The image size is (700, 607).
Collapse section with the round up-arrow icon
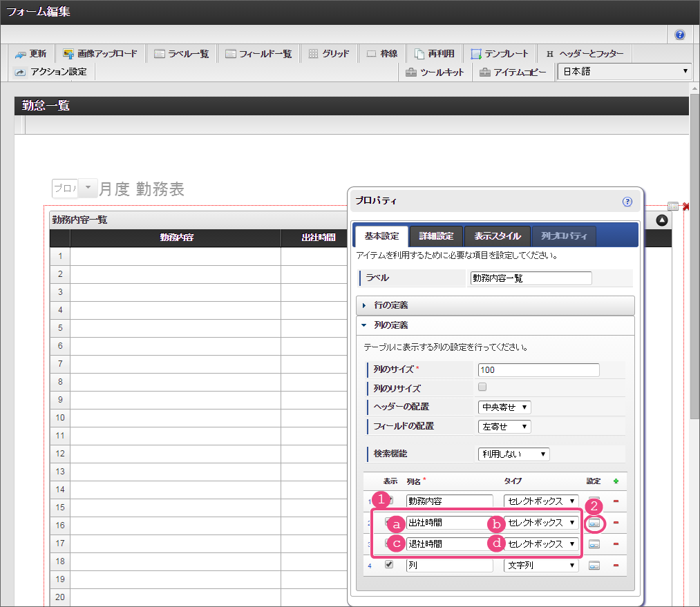662,220
